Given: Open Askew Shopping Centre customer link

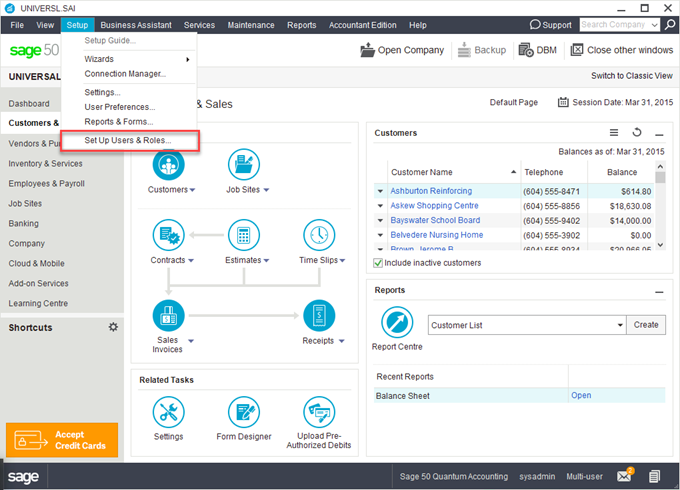Looking at the screenshot, I should click(x=434, y=206).
